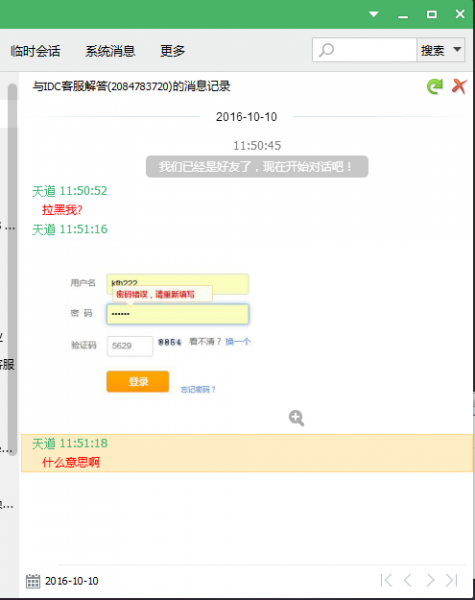Click the 2016-10-10 date separator heading
Screen dimensions: 475x600
pyautogui.click(x=246, y=117)
